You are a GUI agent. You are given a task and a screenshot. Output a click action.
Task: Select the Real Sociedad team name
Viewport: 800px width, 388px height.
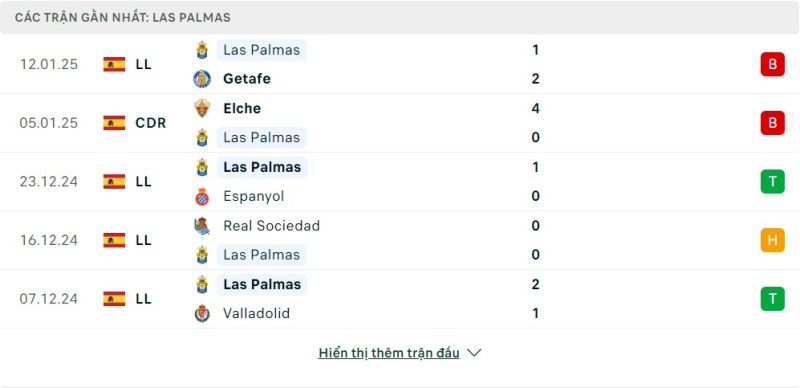click(271, 226)
